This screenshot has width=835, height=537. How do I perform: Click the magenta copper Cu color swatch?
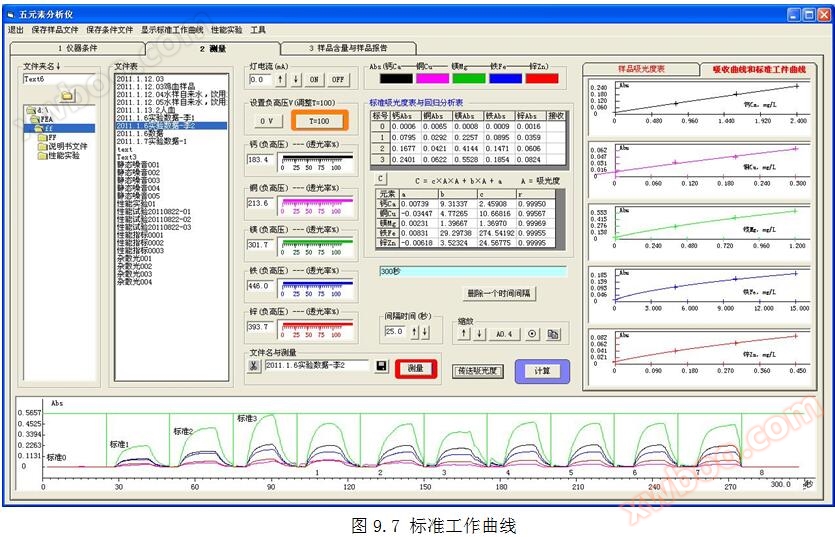[432, 78]
